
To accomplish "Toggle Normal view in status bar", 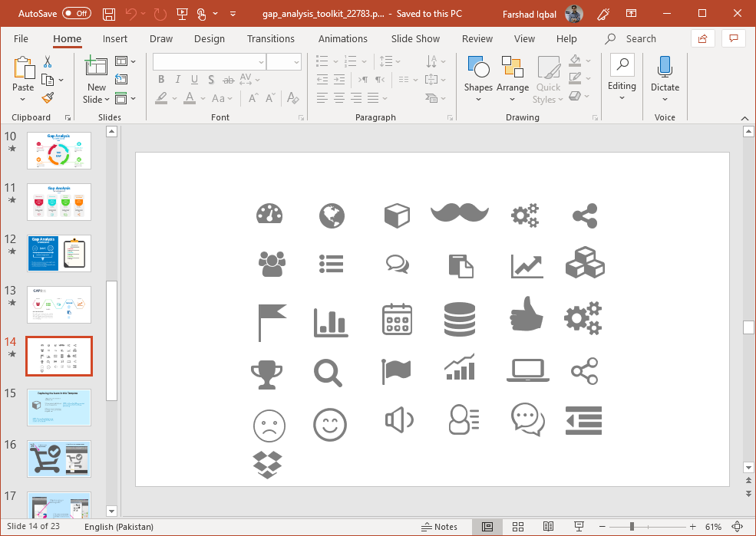I will click(x=487, y=527).
